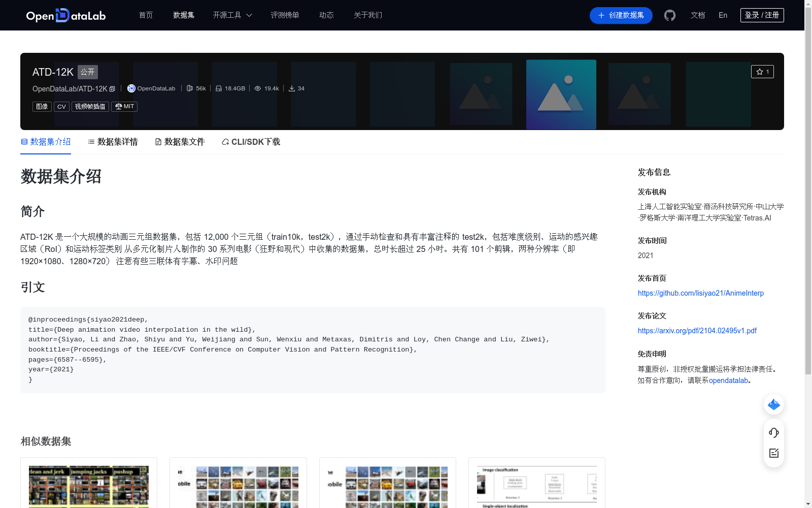Image resolution: width=812 pixels, height=508 pixels.
Task: Open the OpenDataLab home logo
Action: pos(66,15)
